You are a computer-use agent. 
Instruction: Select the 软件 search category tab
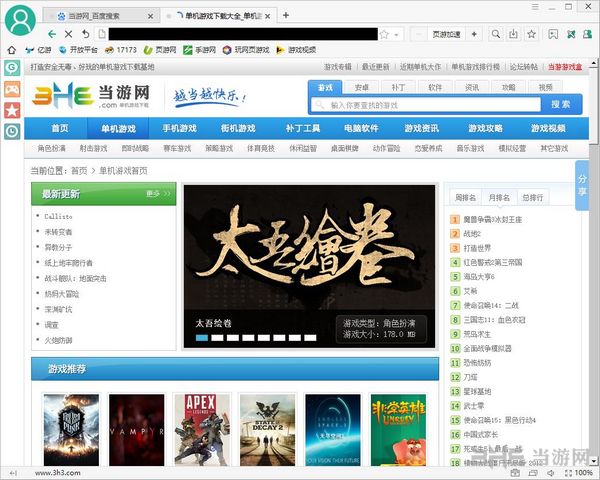coord(435,87)
